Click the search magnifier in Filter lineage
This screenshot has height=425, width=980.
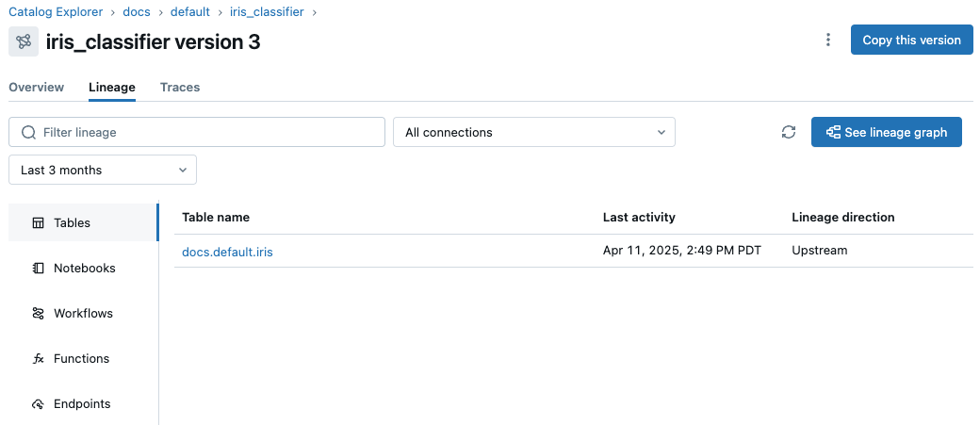point(28,133)
